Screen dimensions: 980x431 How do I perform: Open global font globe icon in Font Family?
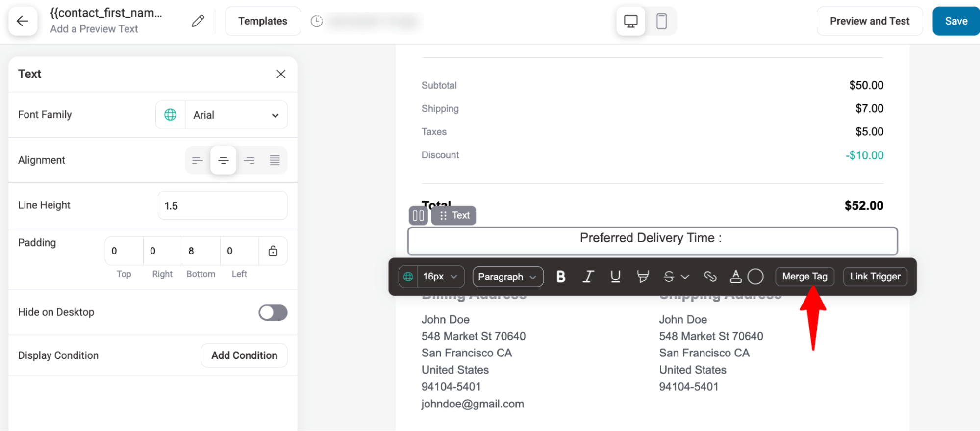click(170, 115)
